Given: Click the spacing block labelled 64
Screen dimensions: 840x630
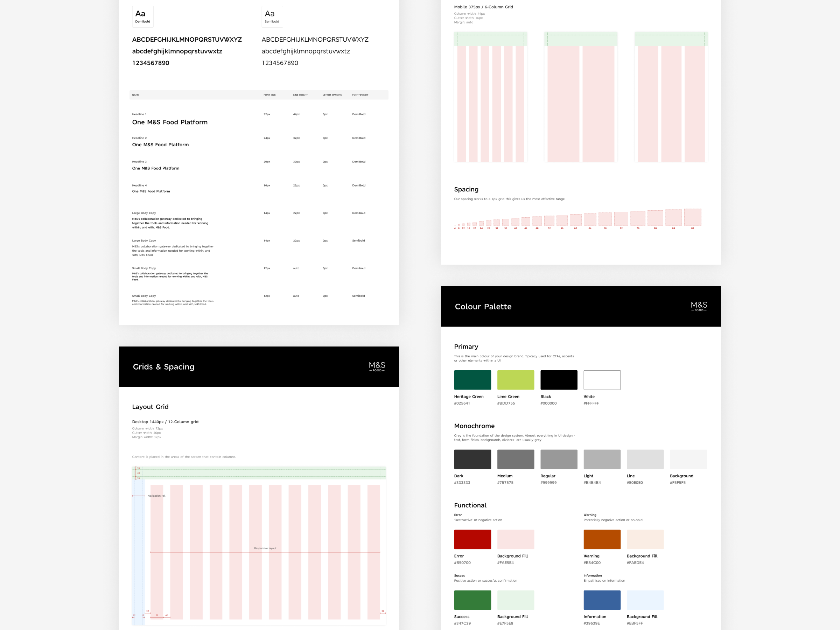Looking at the screenshot, I should tap(590, 220).
